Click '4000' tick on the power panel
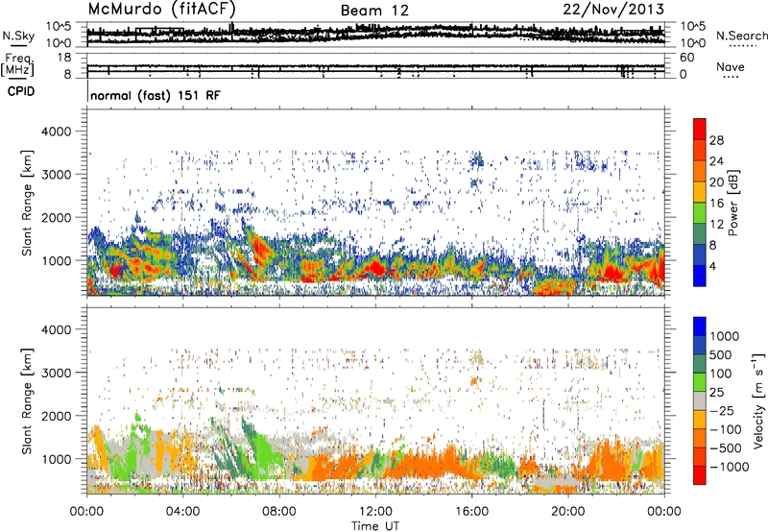 pyautogui.click(x=56, y=132)
